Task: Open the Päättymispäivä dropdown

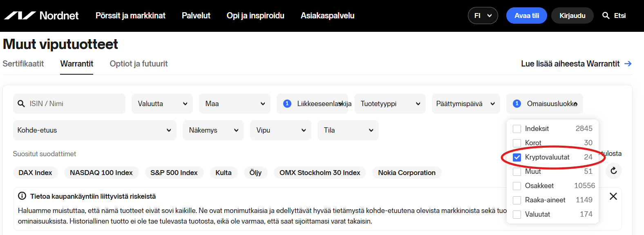Action: (x=465, y=104)
